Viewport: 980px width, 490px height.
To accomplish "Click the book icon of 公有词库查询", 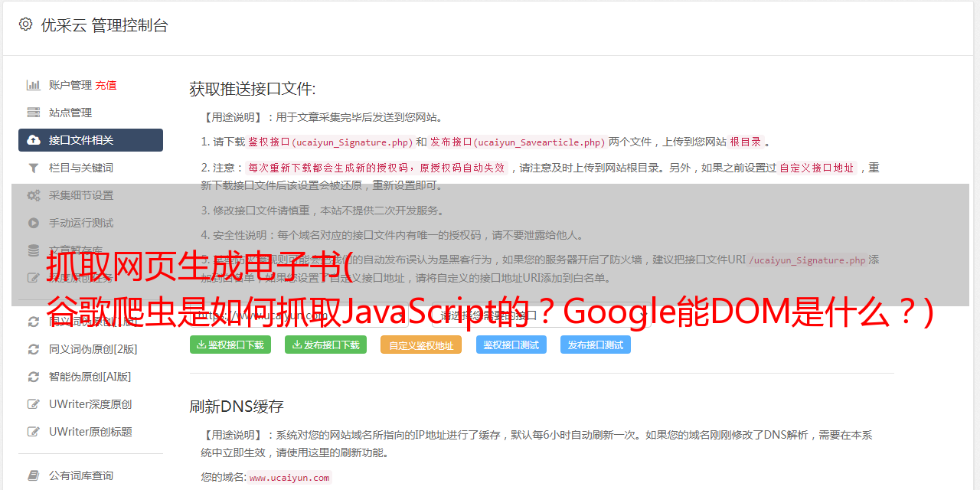I will tap(34, 475).
